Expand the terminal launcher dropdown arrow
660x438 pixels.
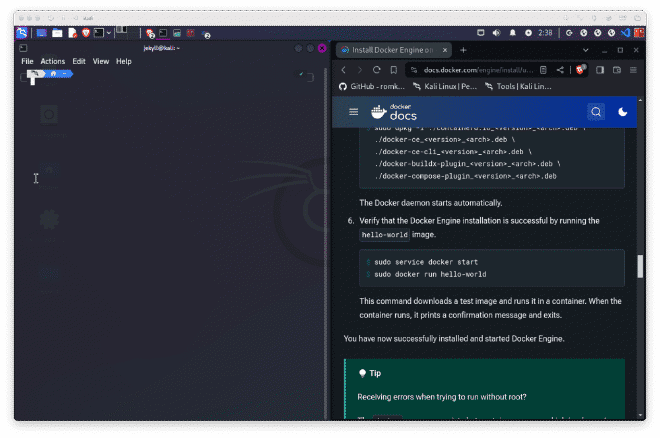109,33
